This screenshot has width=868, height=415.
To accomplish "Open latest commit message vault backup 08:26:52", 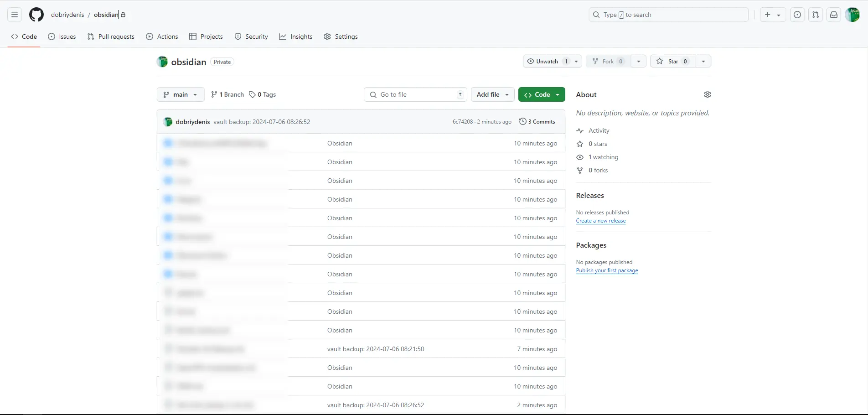I will point(262,122).
